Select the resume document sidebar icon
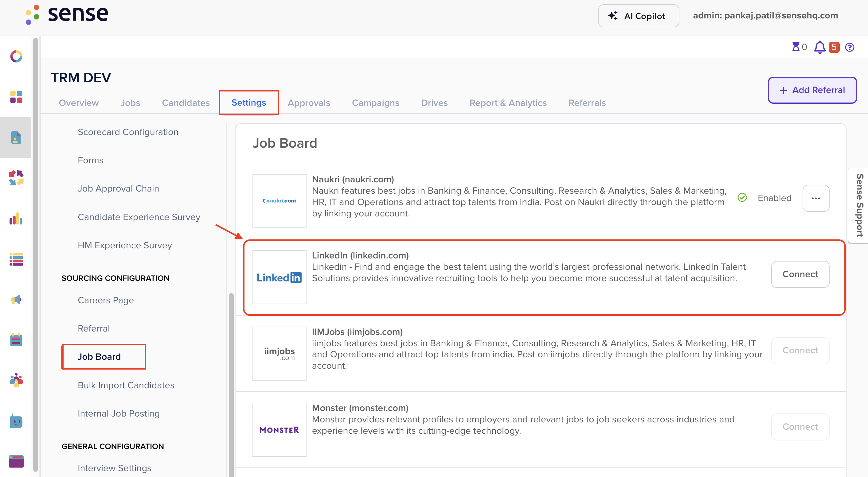Image resolution: width=868 pixels, height=477 pixels. 16,137
